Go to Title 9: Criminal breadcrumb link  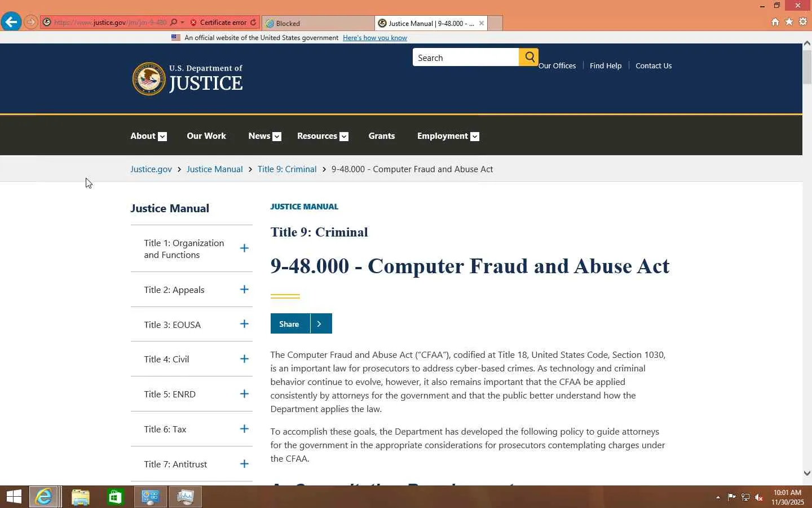(x=287, y=169)
